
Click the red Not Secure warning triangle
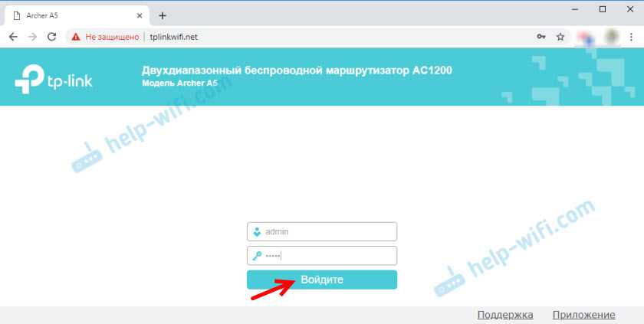[x=76, y=37]
